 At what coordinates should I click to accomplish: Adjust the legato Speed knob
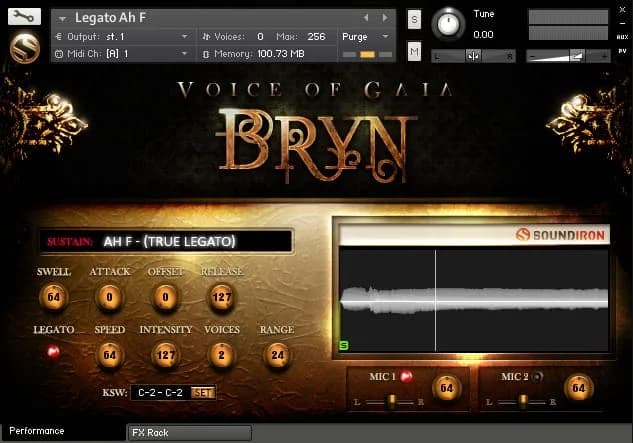pyautogui.click(x=109, y=355)
